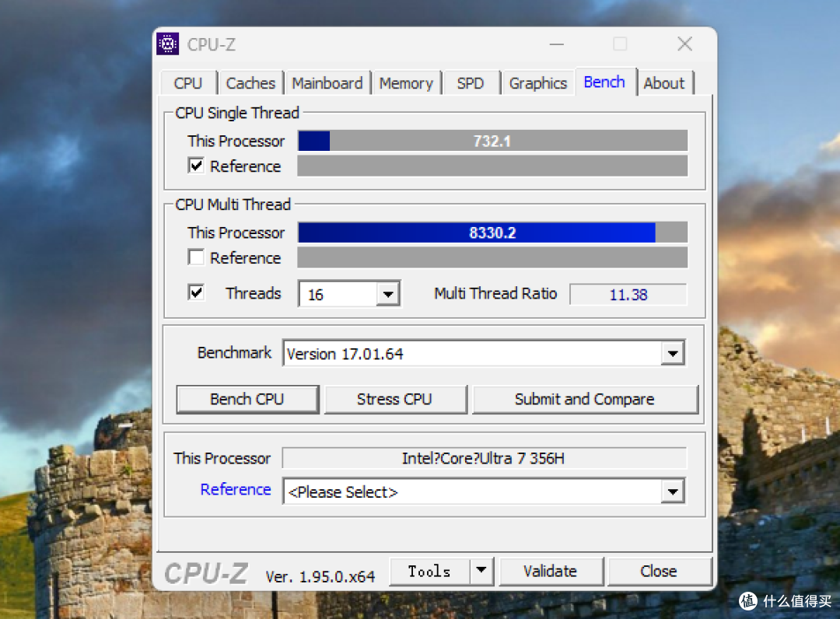Toggle the Threads checkbox
Image resolution: width=840 pixels, height=619 pixels.
(x=196, y=292)
